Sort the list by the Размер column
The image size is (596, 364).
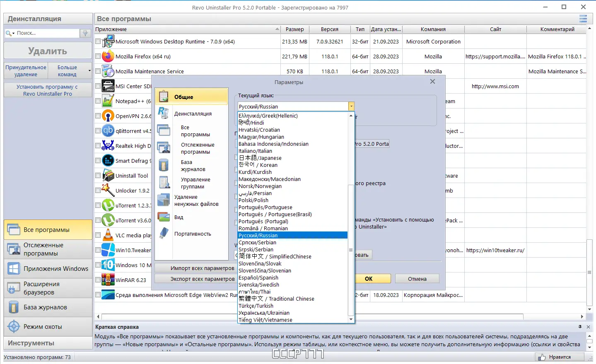(x=294, y=29)
